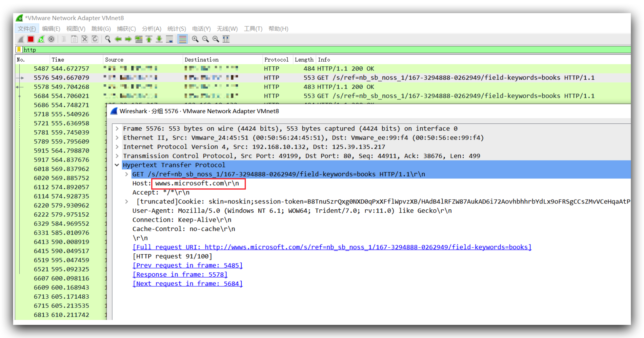Image resolution: width=644 pixels, height=338 pixels.
Task: Expand the GET request line node
Action: 127,174
